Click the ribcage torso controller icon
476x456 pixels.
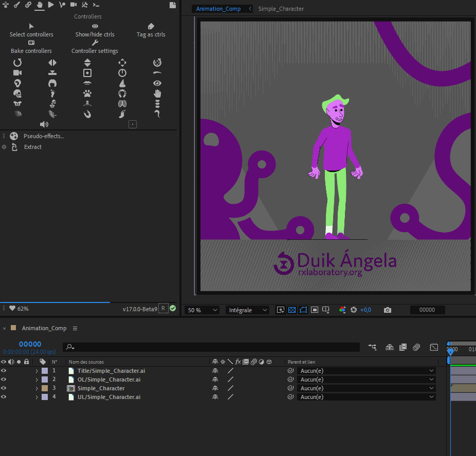[x=122, y=104]
